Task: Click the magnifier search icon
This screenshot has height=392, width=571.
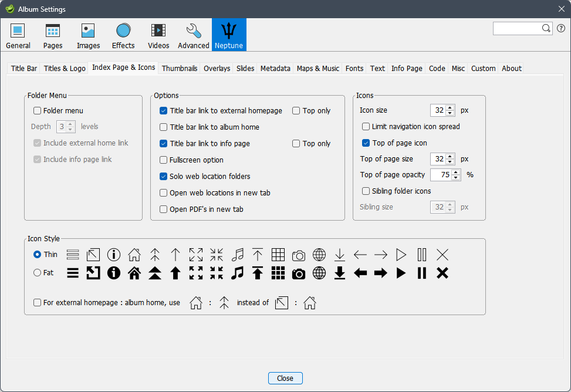Action: pos(546,28)
